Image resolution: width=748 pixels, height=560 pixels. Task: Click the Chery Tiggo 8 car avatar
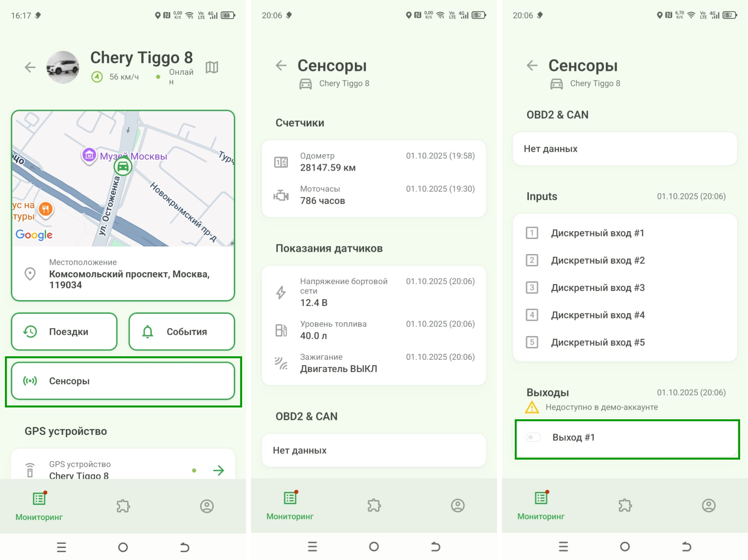tap(63, 67)
